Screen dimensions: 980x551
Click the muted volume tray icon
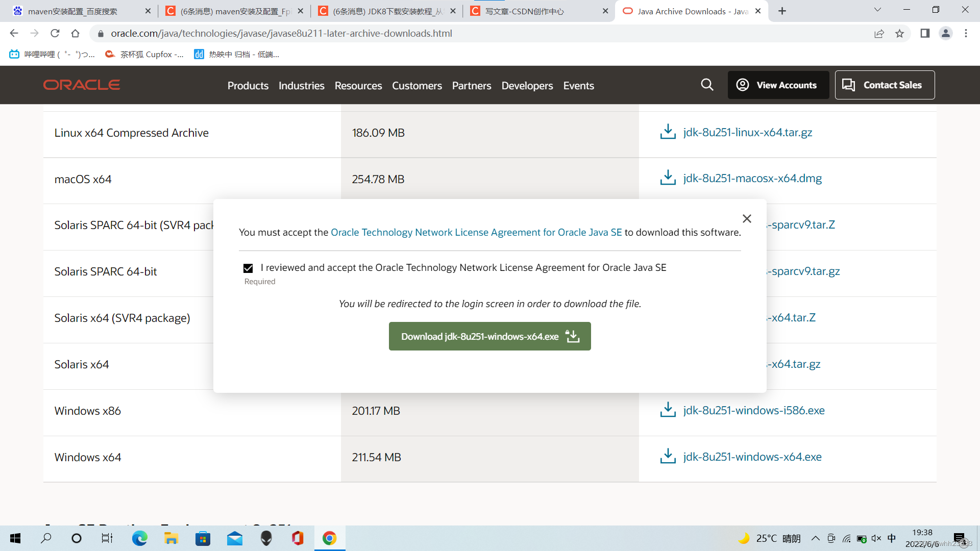(876, 538)
